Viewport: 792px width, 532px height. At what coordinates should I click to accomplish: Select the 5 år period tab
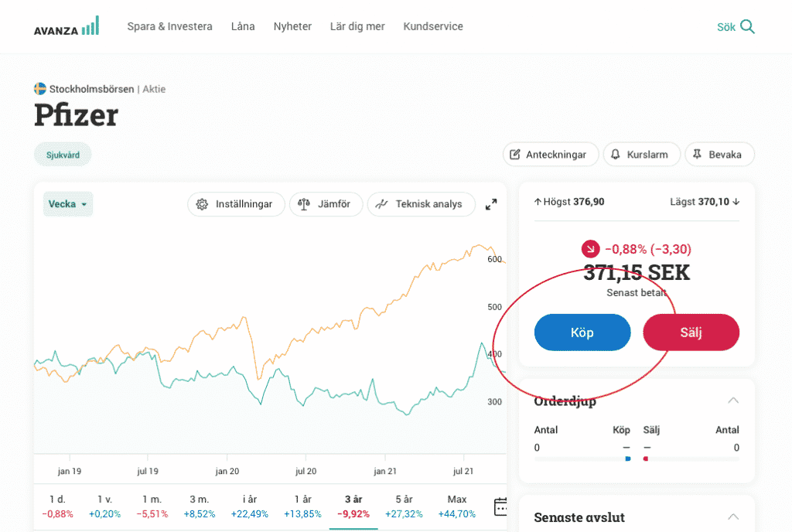(x=404, y=506)
